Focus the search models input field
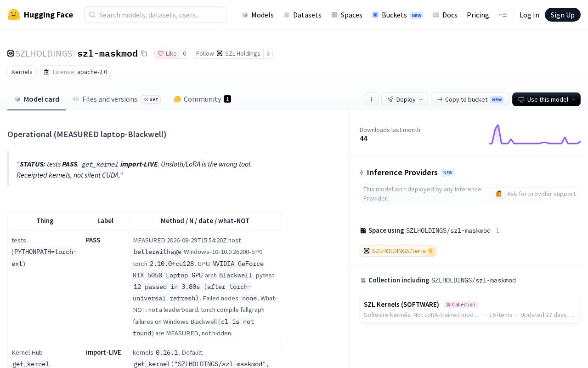The image size is (588, 368). pyautogui.click(x=155, y=15)
